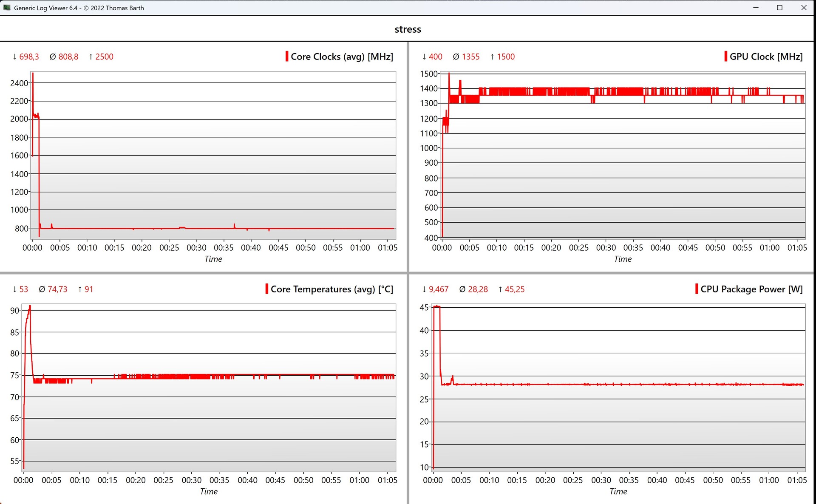The width and height of the screenshot is (816, 504).
Task: Maximize the Generic Log Viewer window
Action: click(779, 8)
